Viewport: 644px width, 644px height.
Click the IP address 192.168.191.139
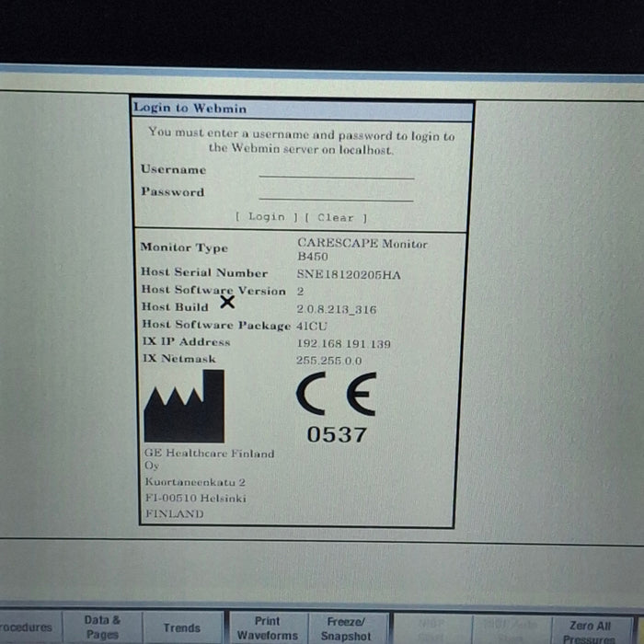click(x=343, y=343)
